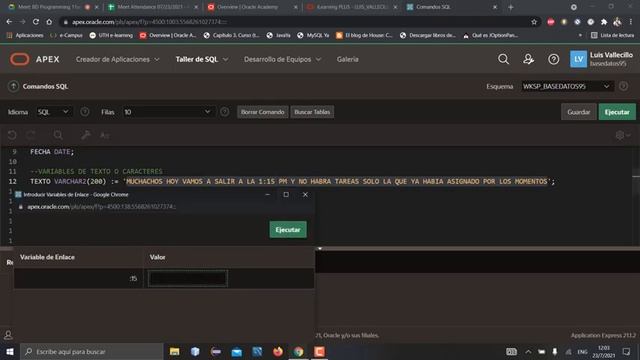Open the help question mark in header
This screenshot has width=640, height=360.
click(553, 59)
